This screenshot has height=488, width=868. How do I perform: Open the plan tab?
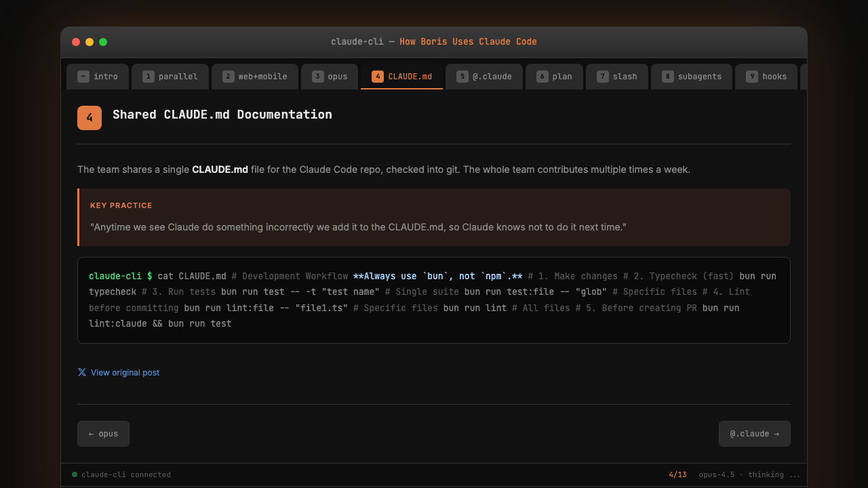[554, 77]
